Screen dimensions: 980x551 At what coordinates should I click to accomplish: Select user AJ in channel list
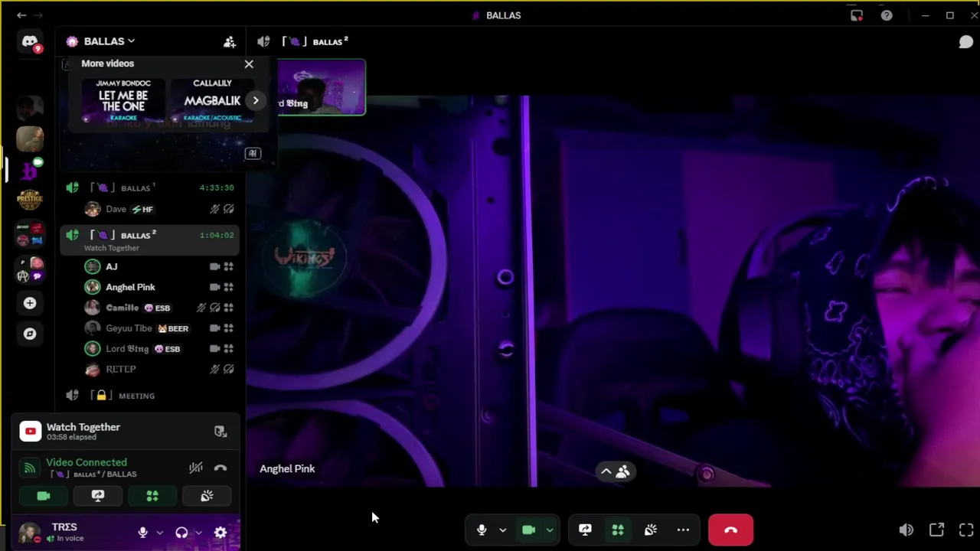click(161, 266)
